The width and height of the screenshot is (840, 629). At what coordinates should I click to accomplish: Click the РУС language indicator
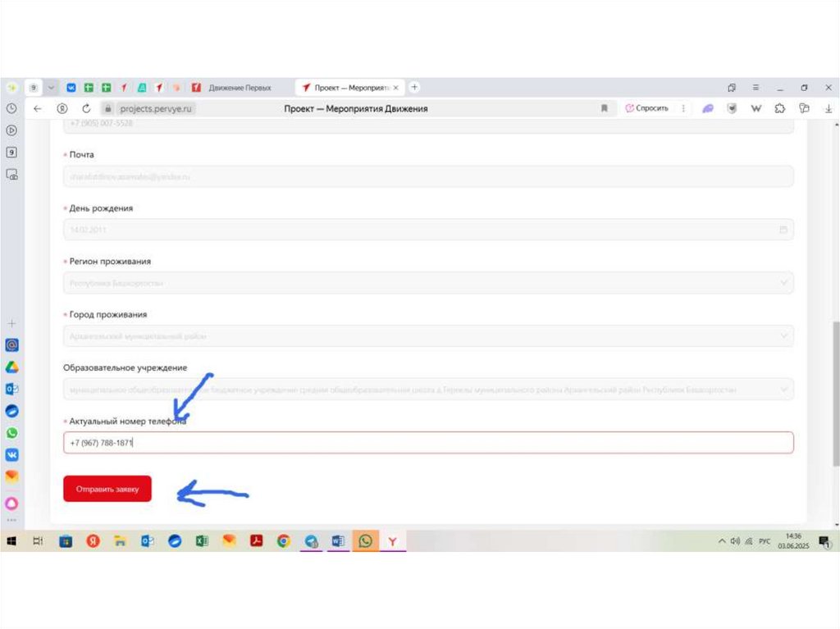click(764, 541)
